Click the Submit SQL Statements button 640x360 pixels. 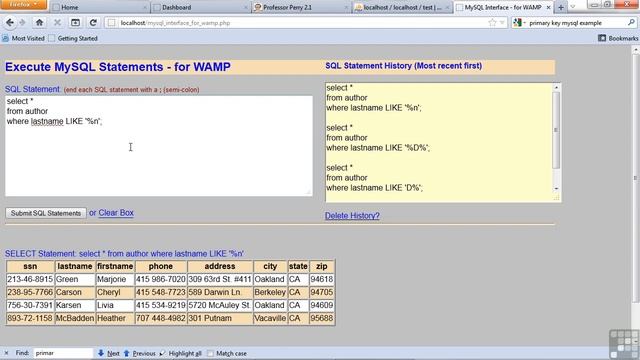(x=46, y=213)
